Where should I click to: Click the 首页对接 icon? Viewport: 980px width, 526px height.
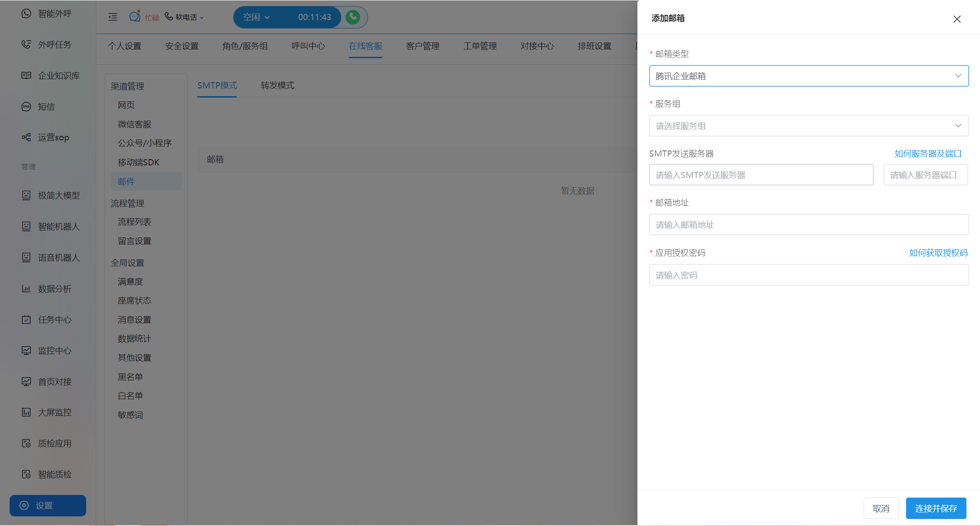[26, 382]
